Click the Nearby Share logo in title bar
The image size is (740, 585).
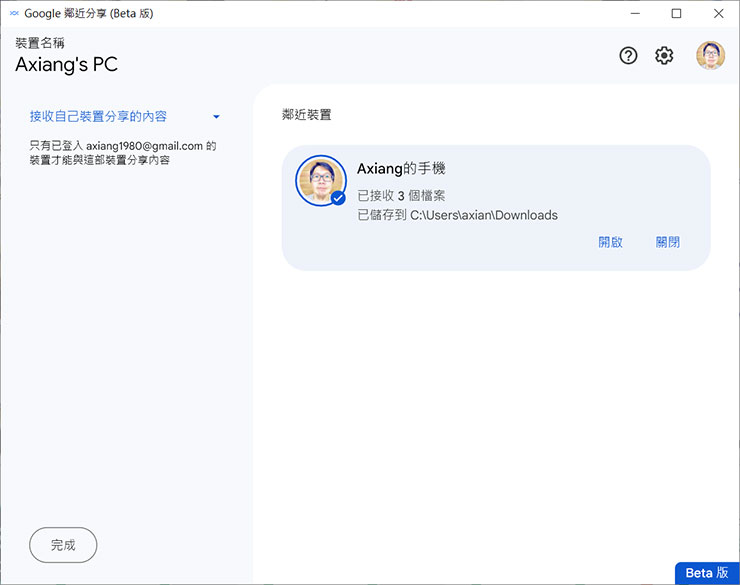pyautogui.click(x=14, y=13)
